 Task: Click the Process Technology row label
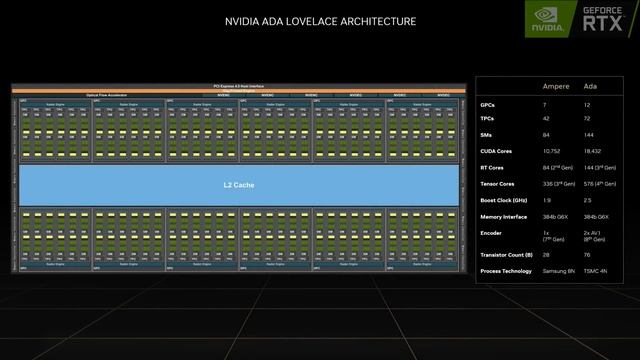coord(506,271)
